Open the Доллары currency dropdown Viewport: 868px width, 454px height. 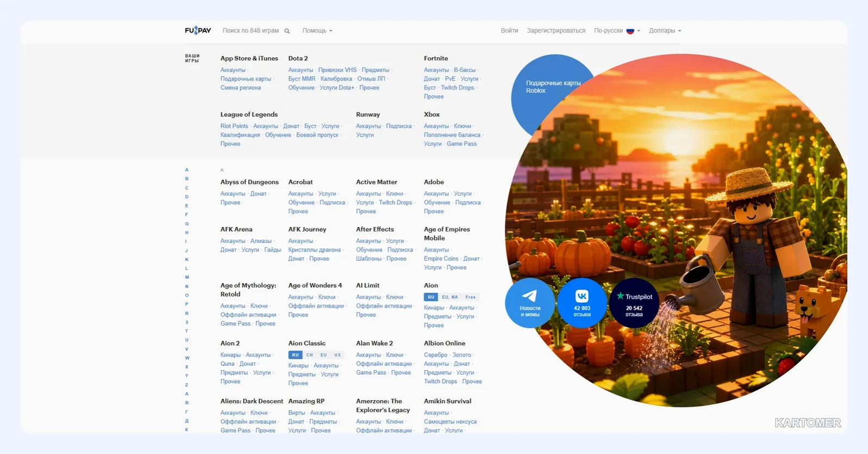point(665,31)
